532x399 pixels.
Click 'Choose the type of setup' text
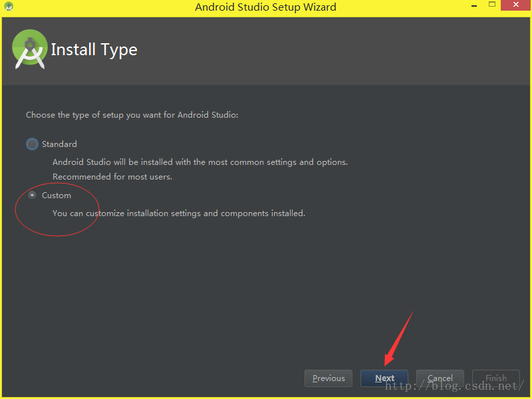132,115
